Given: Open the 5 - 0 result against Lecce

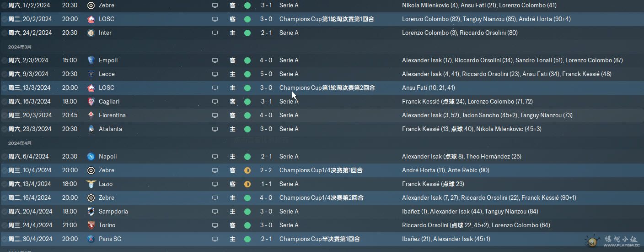Looking at the screenshot, I should coord(266,74).
